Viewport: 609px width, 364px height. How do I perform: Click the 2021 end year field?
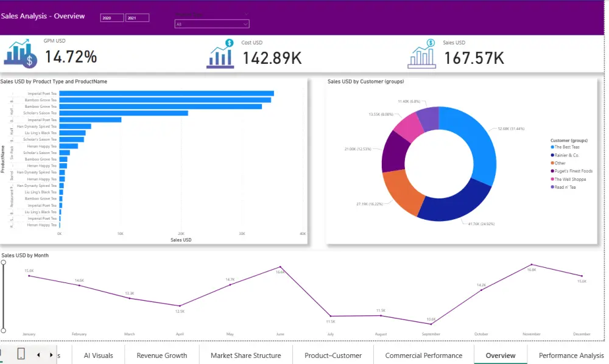point(137,18)
